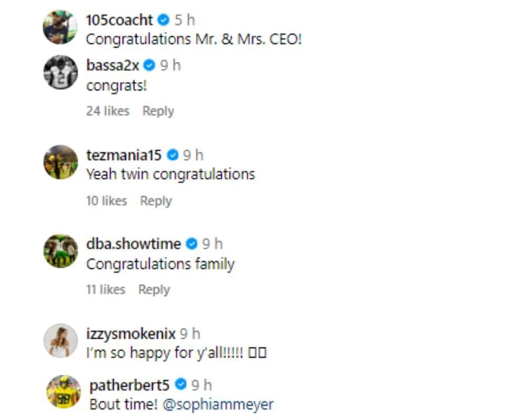Reply to tezmania15's comment
525x420 pixels.
(155, 201)
